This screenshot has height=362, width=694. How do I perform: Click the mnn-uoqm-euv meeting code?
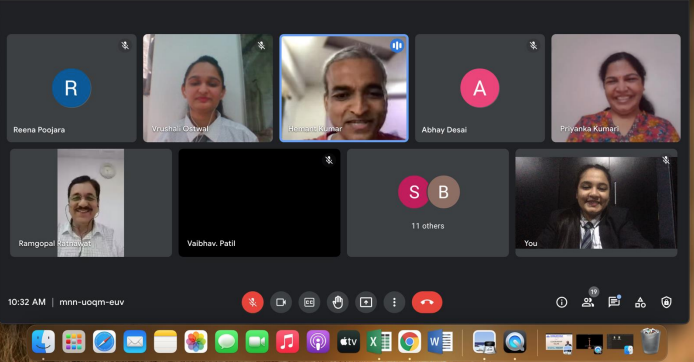[x=92, y=302]
